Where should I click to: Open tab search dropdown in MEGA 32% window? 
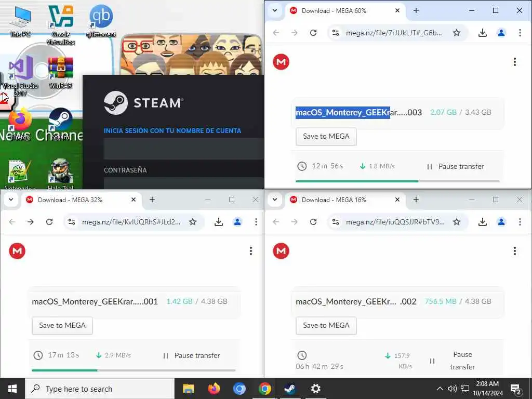click(x=11, y=199)
